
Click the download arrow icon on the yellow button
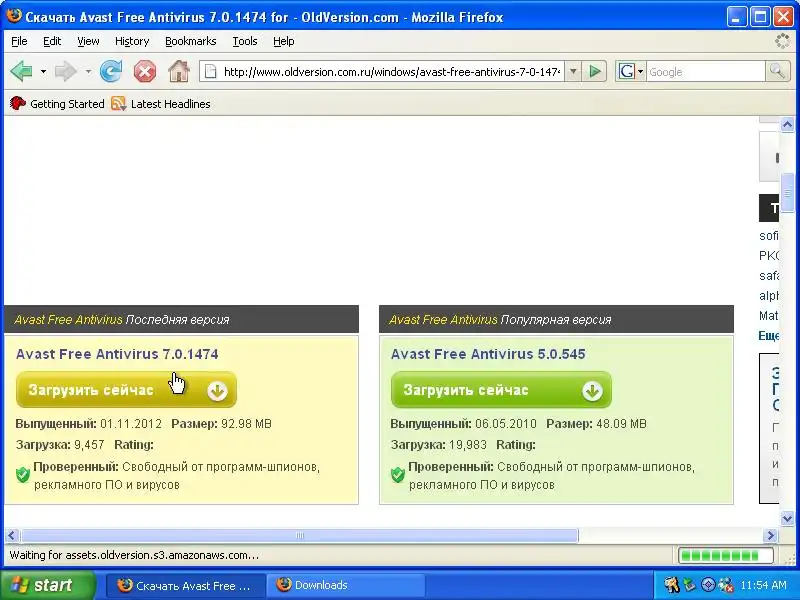coord(217,391)
